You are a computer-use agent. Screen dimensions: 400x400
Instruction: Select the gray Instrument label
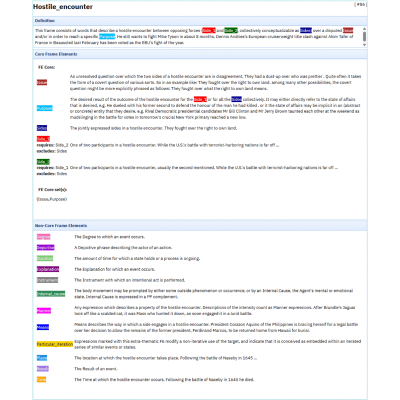47,280
